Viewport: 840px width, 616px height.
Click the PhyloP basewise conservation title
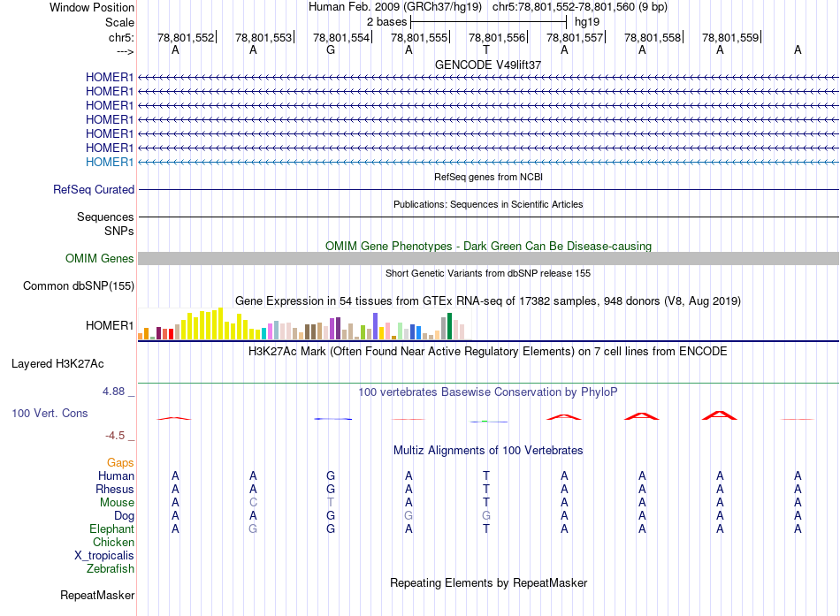click(x=488, y=392)
